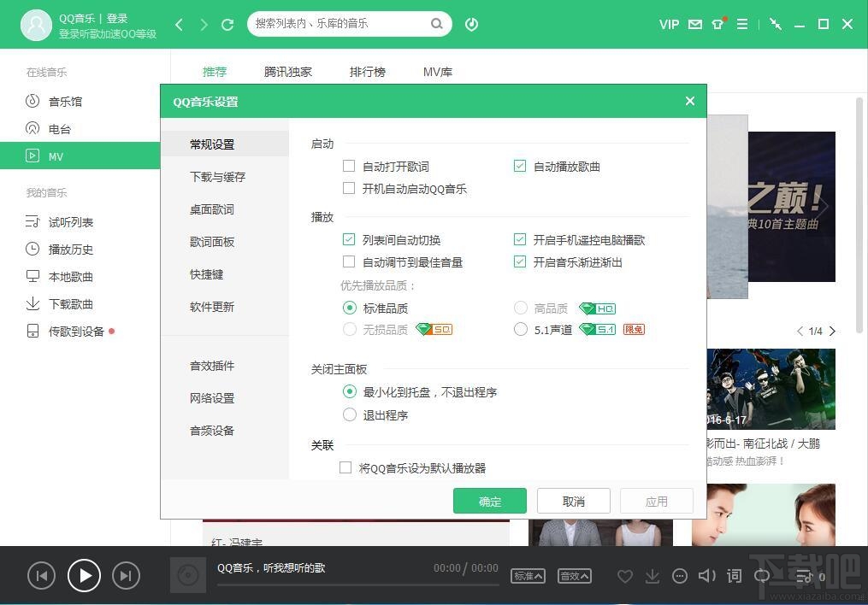
Task: Click the 确定 confirm button
Action: point(490,502)
